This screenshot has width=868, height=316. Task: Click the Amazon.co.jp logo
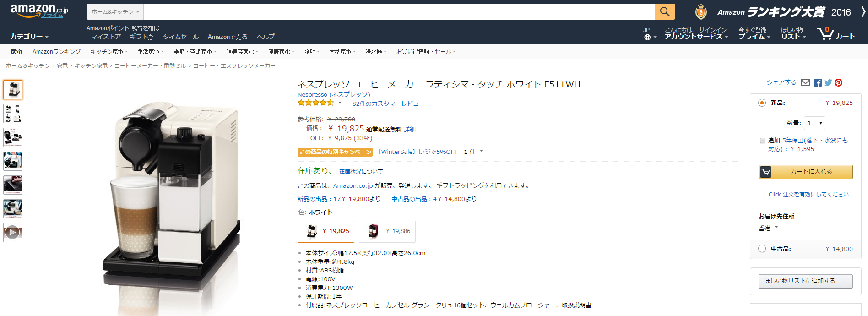click(x=39, y=11)
